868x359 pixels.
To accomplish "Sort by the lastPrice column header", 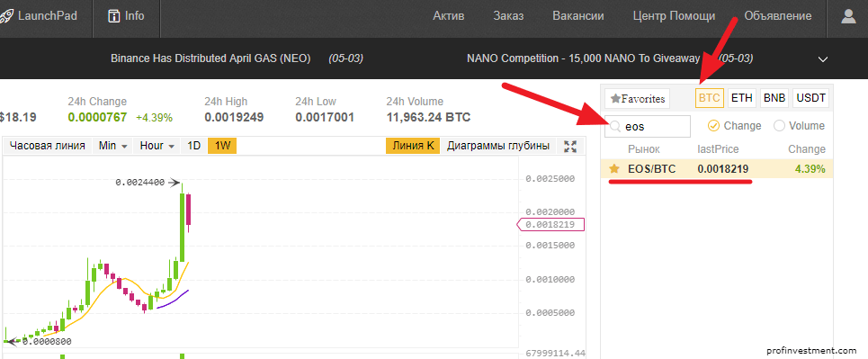I will coord(718,149).
